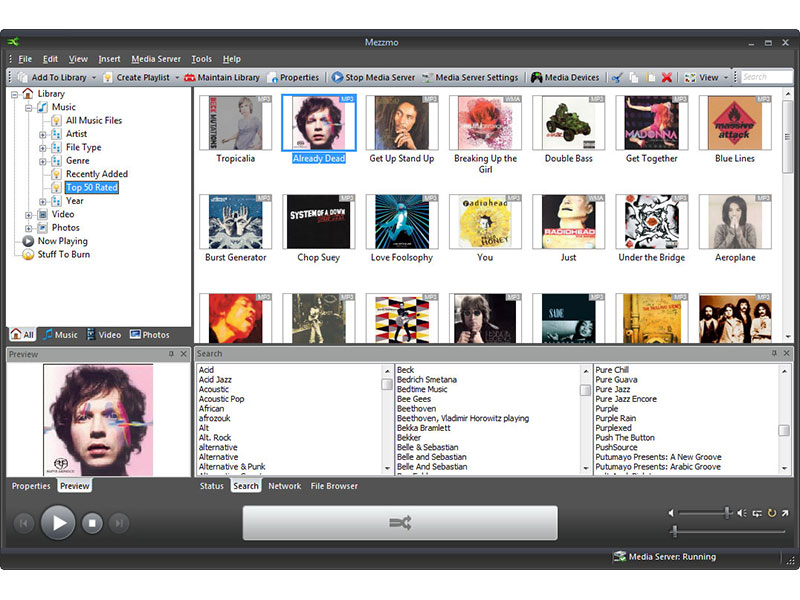The image size is (800, 600).
Task: Select Recently Added in the tree
Action: [x=97, y=174]
